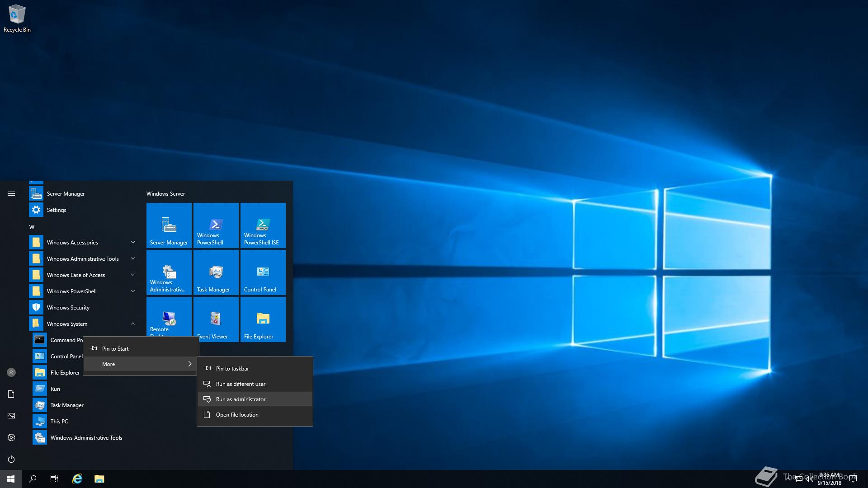The width and height of the screenshot is (868, 488).
Task: Open taskbar Search
Action: (x=33, y=479)
